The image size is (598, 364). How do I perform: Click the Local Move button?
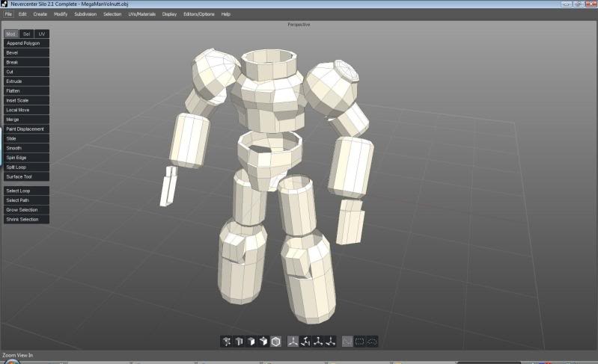tap(26, 110)
